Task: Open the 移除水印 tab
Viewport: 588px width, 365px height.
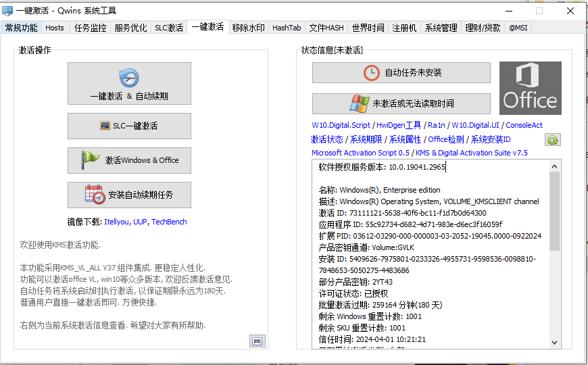Action: click(248, 28)
